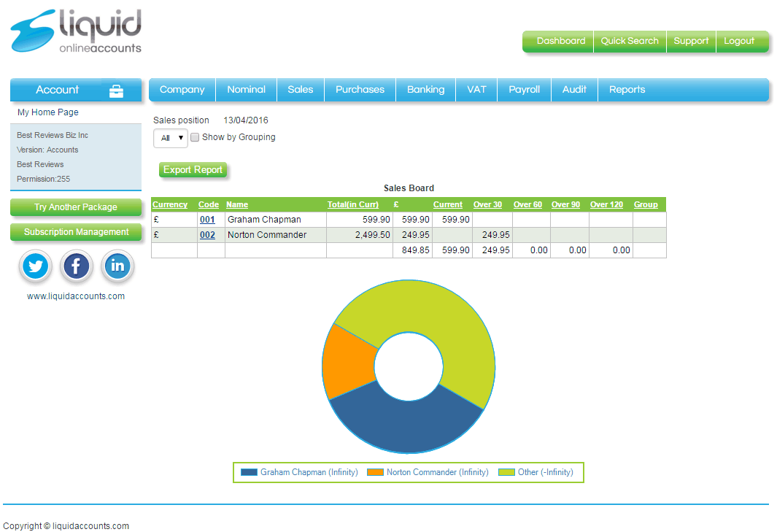Screen dimensions: 777x532
Task: Click the Graham Chapman legend color swatch
Action: (x=247, y=472)
